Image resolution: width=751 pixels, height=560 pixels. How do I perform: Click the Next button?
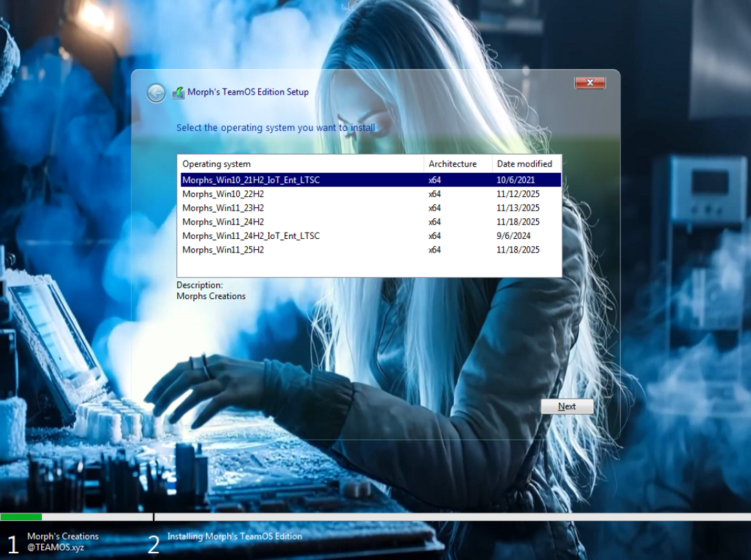tap(567, 406)
